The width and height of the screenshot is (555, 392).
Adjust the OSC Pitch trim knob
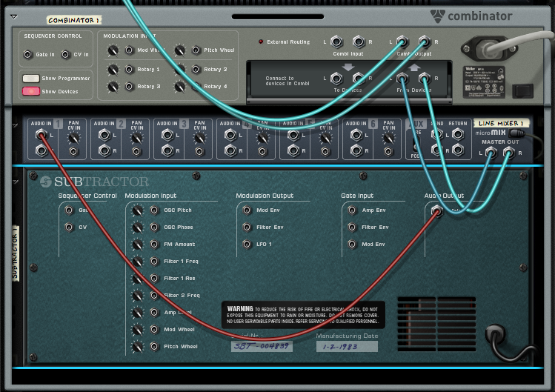[137, 210]
